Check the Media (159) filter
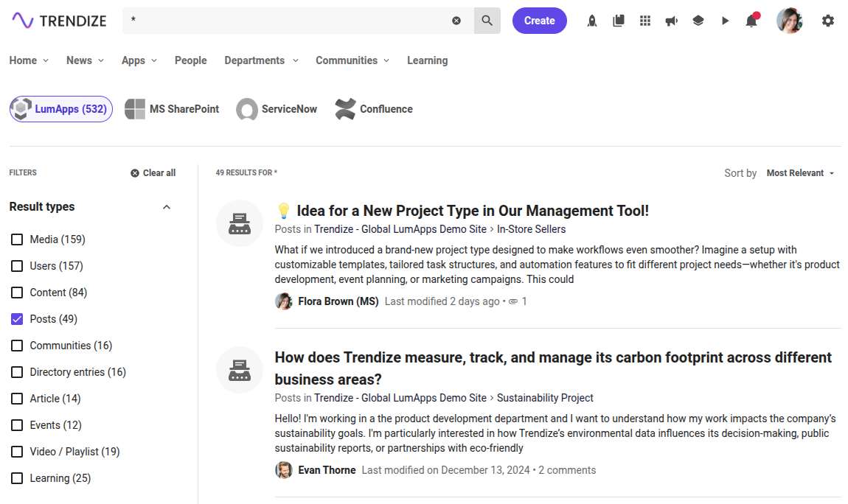 click(17, 239)
